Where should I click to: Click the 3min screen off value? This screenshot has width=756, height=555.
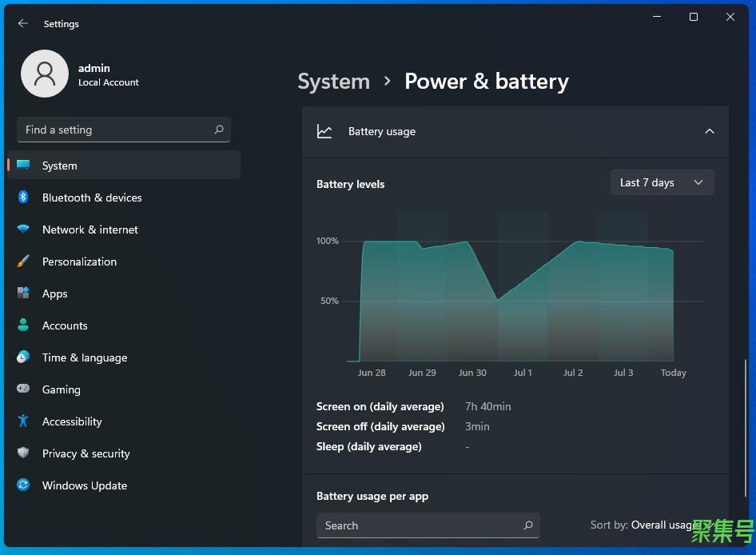tap(477, 426)
